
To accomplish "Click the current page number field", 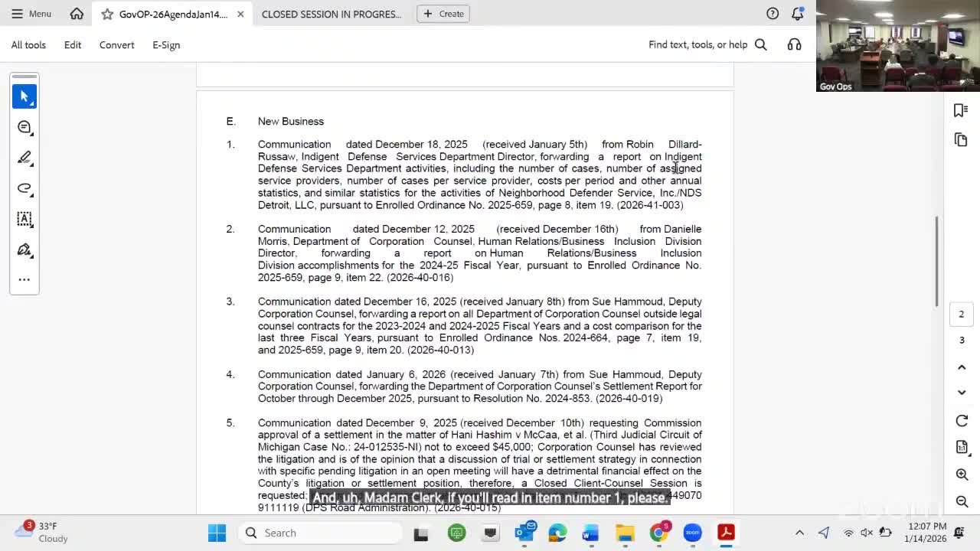I will click(961, 314).
